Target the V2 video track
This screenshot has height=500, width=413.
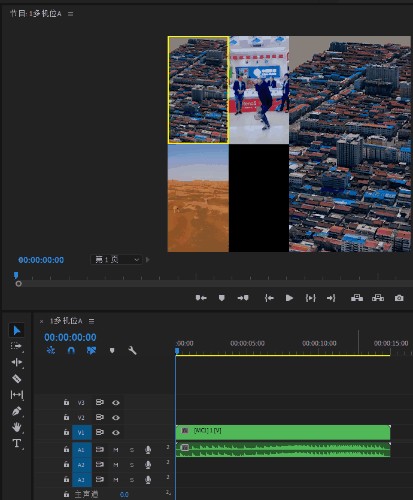81,417
